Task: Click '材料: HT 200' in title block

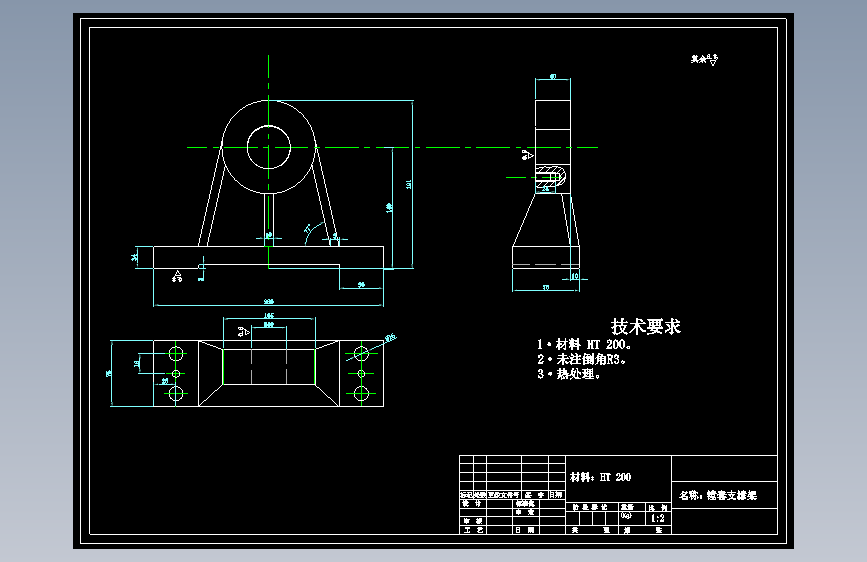Action: point(600,477)
